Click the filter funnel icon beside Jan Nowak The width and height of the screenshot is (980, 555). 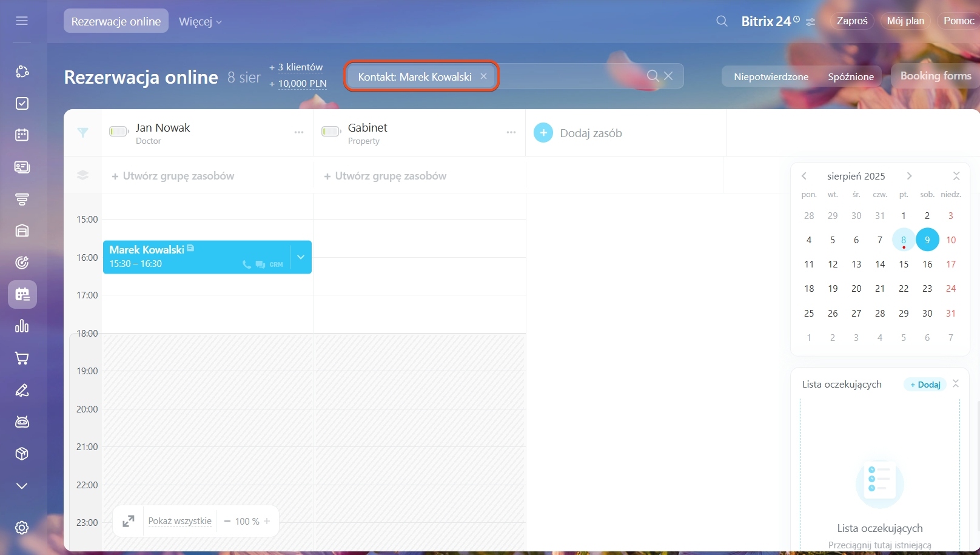point(83,132)
